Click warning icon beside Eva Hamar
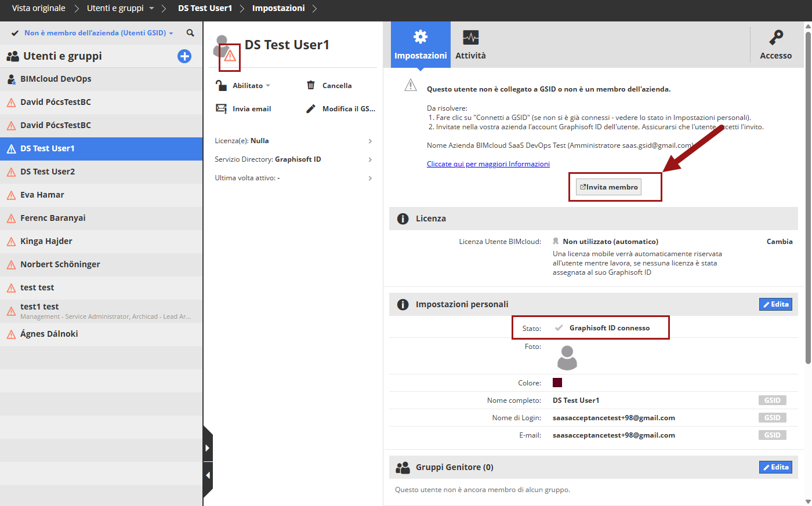This screenshot has width=812, height=506. [x=11, y=195]
